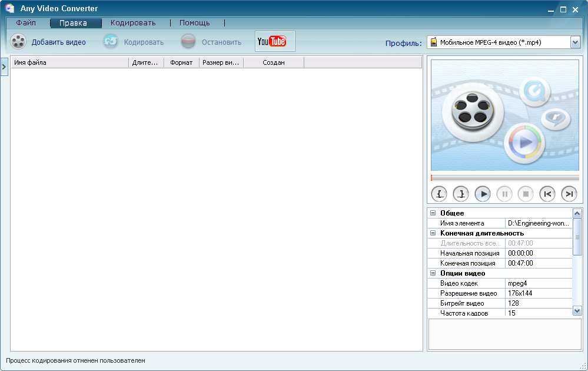Click the Частота кадров property label
Viewport: 588px width, 371px height.
coord(464,313)
